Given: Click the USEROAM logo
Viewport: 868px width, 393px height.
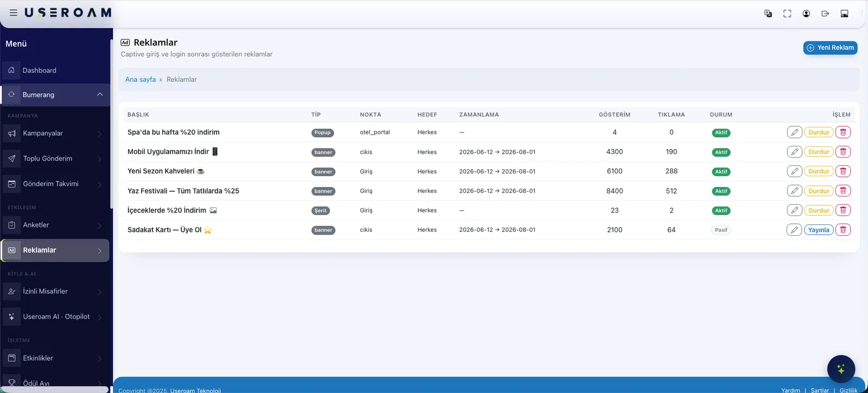Looking at the screenshot, I should [x=68, y=12].
